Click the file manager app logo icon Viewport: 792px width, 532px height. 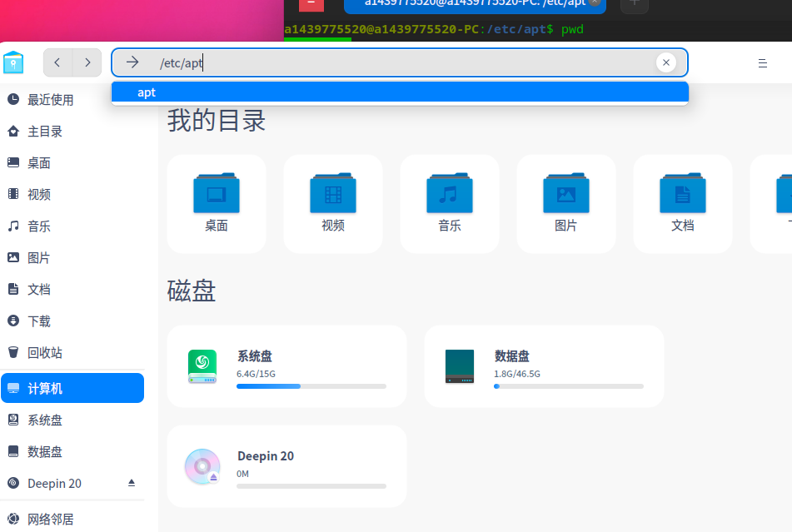pyautogui.click(x=13, y=62)
